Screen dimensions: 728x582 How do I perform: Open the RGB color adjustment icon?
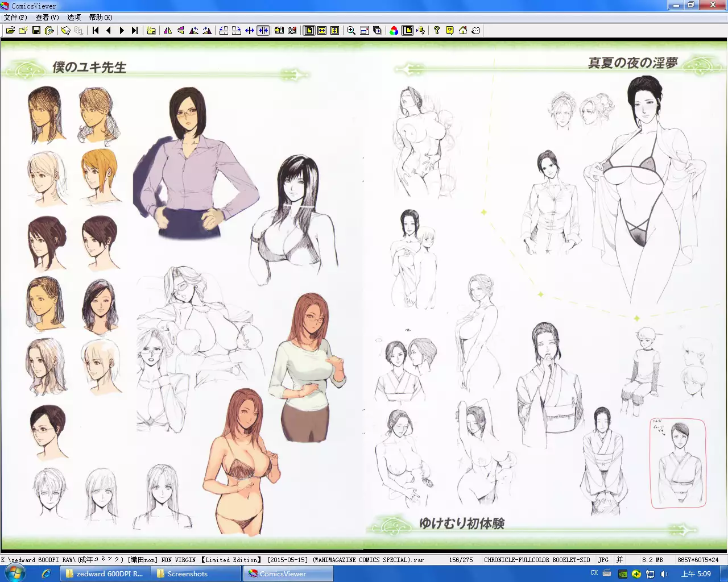394,31
